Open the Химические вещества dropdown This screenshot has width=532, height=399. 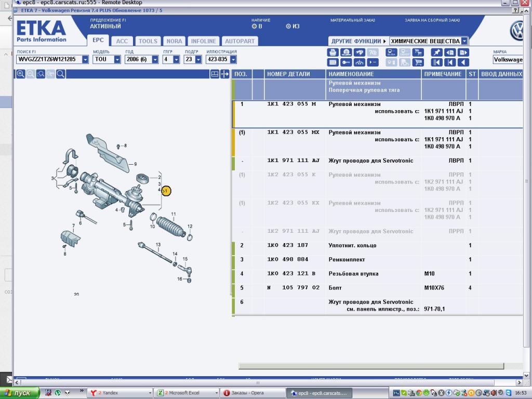tap(464, 41)
